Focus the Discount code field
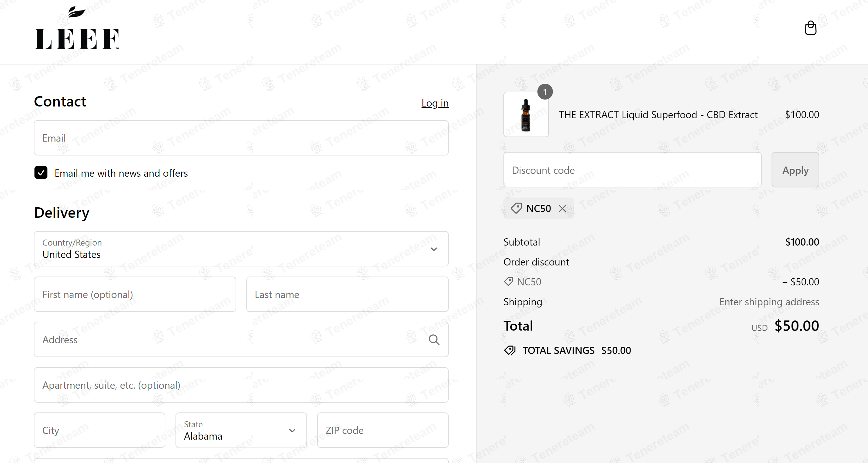The width and height of the screenshot is (868, 463). point(632,170)
